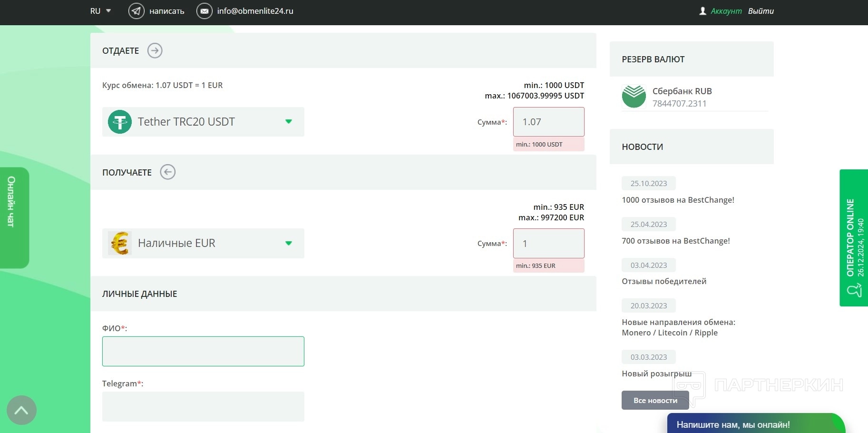Focus the ФИО text field
The width and height of the screenshot is (868, 433).
point(203,351)
